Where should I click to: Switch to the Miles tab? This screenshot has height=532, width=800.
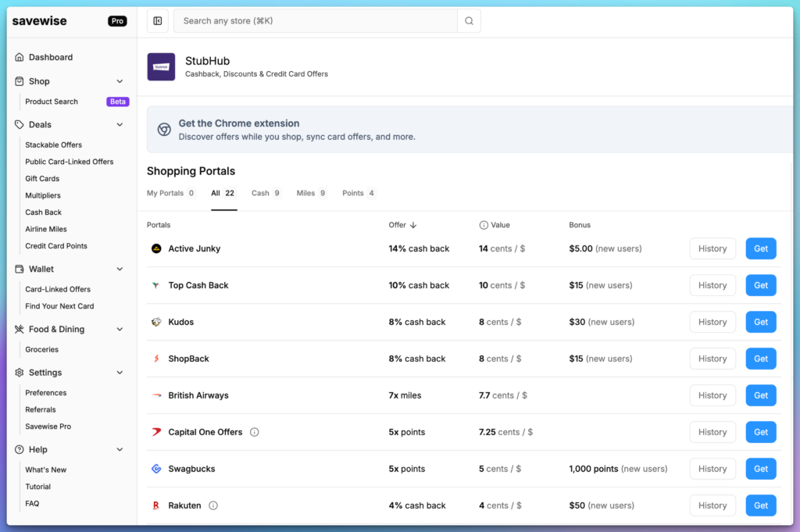point(311,193)
